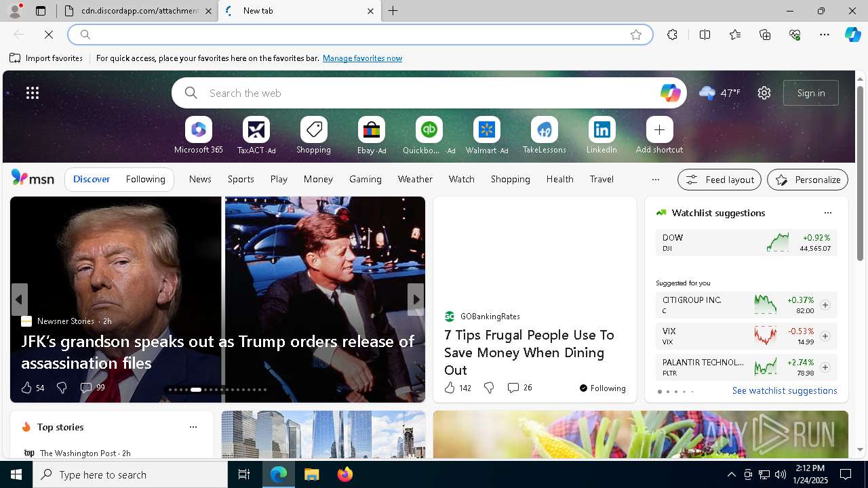
Task: Open a new browser tab
Action: (393, 11)
